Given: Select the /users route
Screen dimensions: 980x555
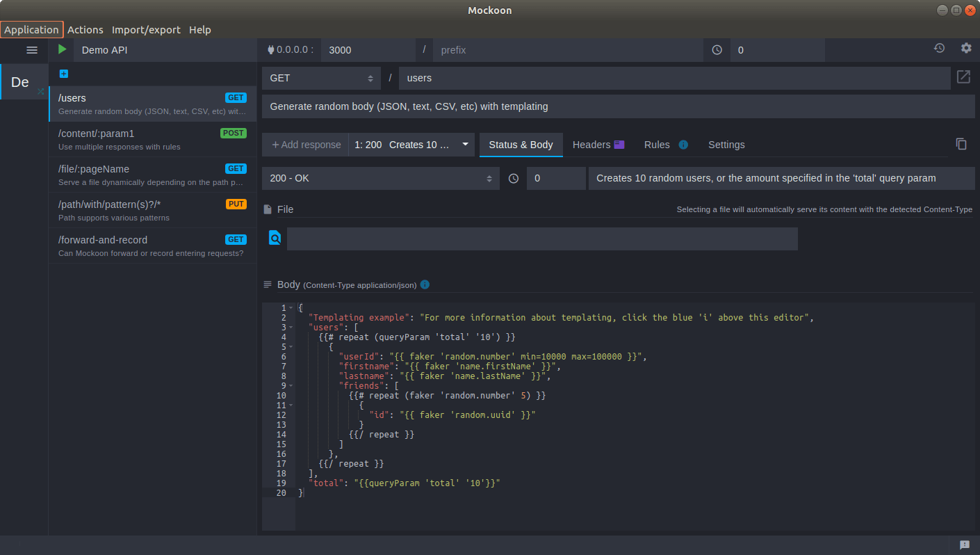Looking at the screenshot, I should coord(152,104).
